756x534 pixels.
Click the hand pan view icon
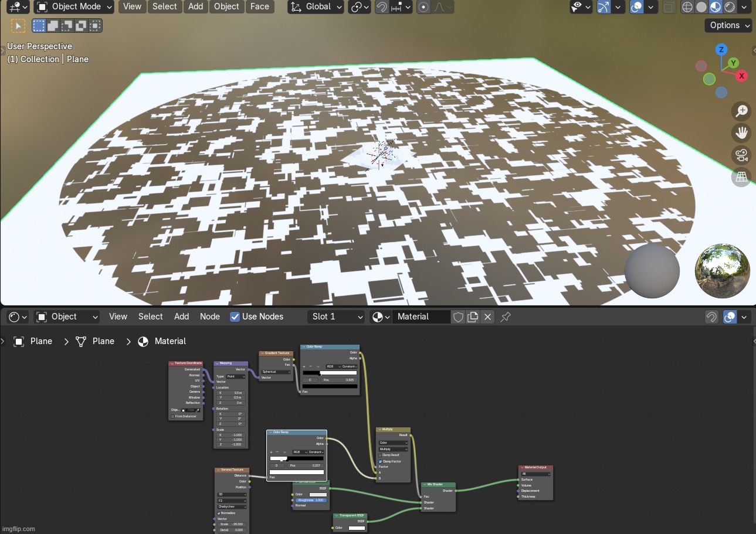[741, 133]
